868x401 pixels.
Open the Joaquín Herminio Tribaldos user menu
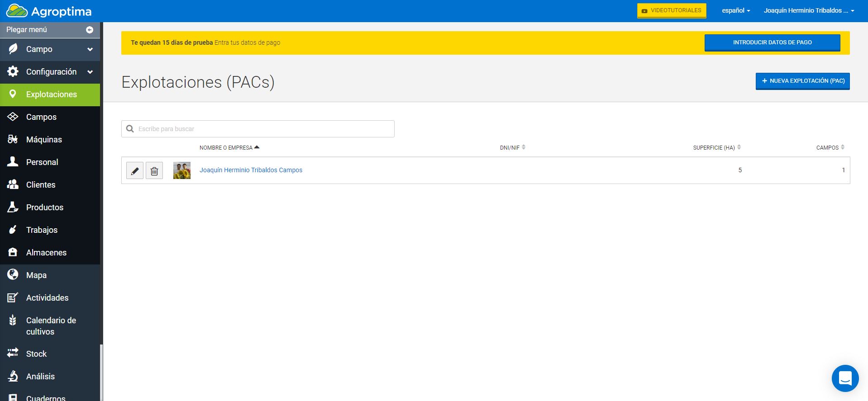[x=809, y=10]
